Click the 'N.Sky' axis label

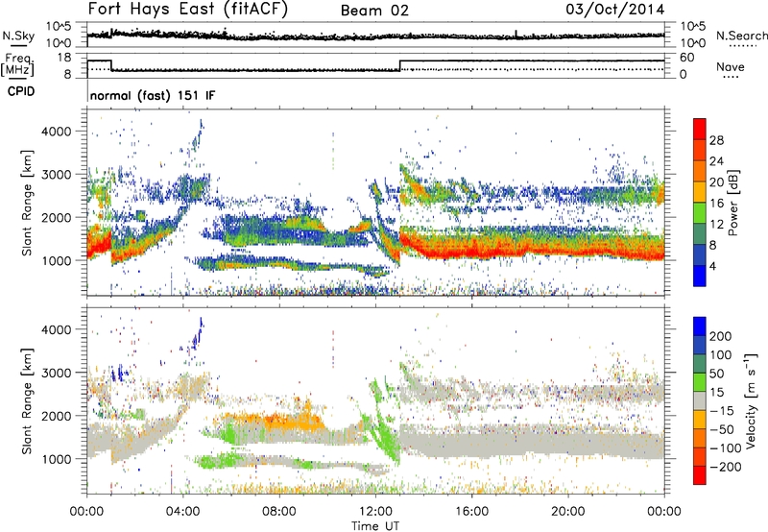pos(18,36)
